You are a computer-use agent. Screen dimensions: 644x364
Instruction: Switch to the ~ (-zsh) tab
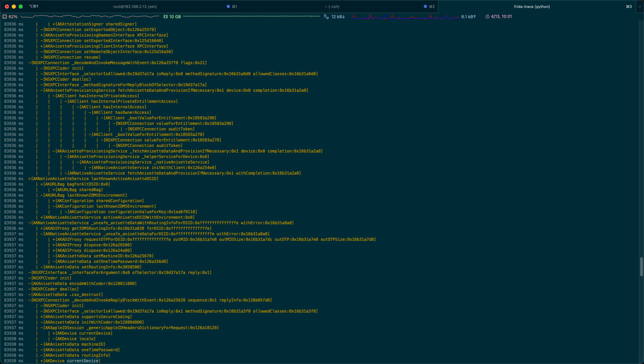point(332,7)
